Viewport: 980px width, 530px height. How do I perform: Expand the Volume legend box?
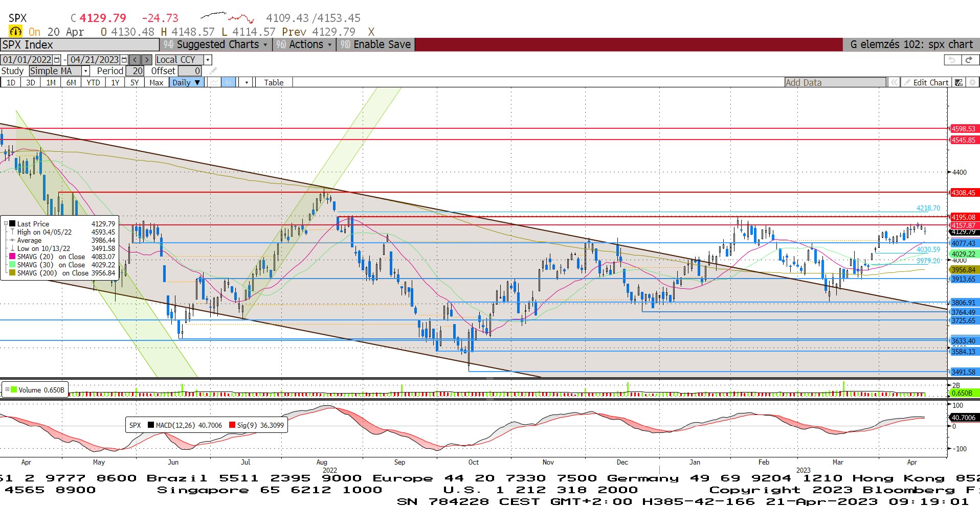tap(7, 389)
